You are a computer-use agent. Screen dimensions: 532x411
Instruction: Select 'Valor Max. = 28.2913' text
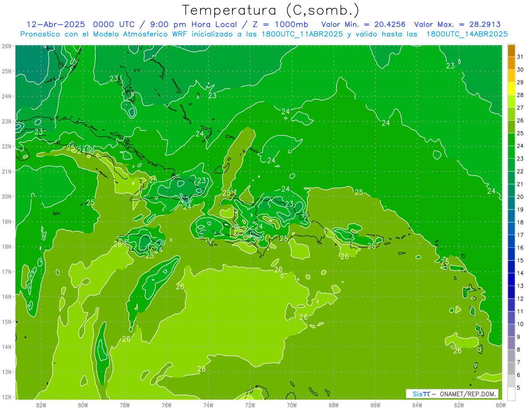458,24
